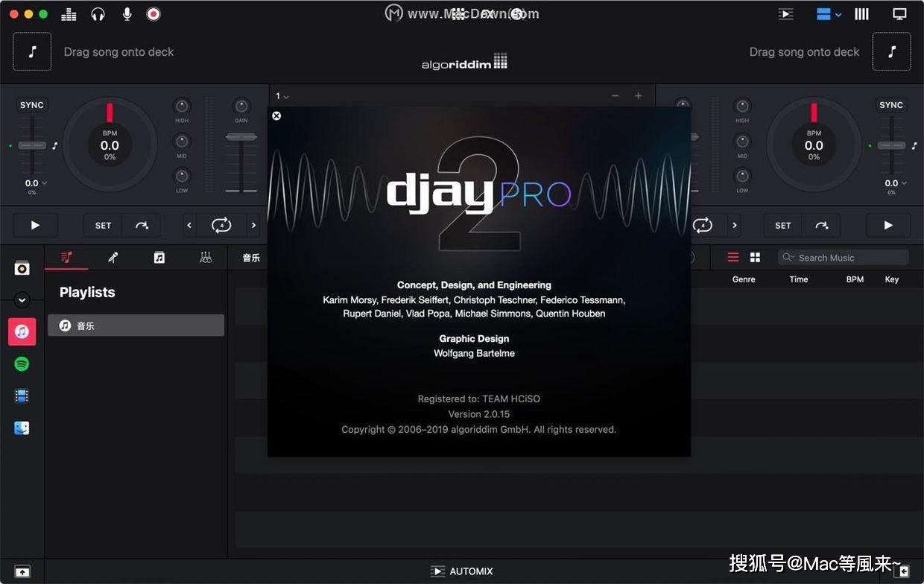
Task: Expand the left deck tempo value dropdown
Action: tap(37, 183)
